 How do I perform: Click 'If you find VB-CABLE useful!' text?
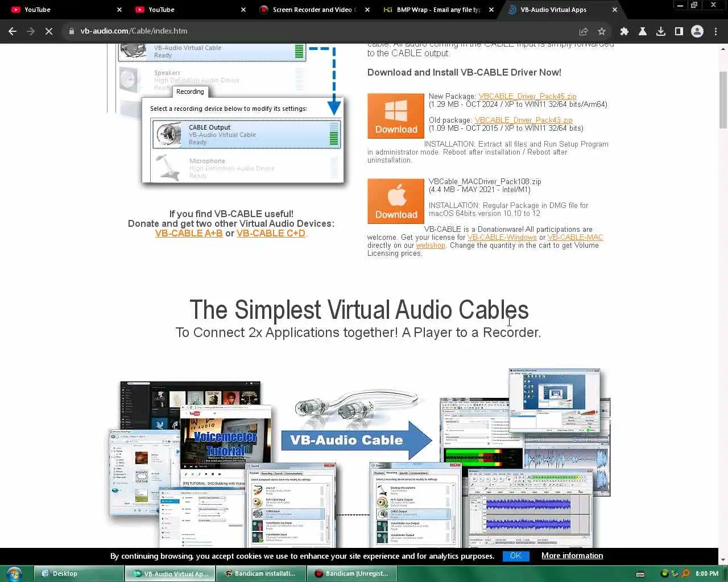pyautogui.click(x=231, y=214)
